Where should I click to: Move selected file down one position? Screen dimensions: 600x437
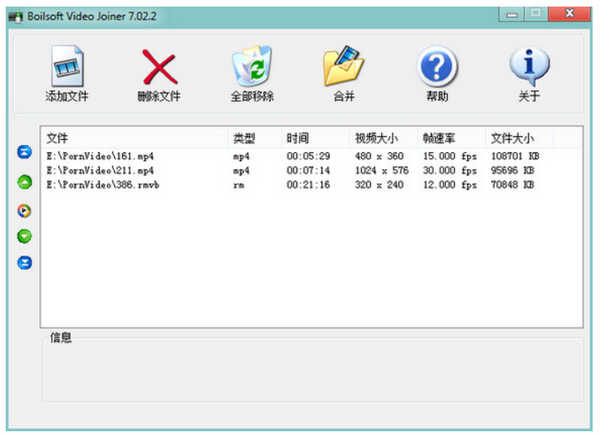(24, 236)
